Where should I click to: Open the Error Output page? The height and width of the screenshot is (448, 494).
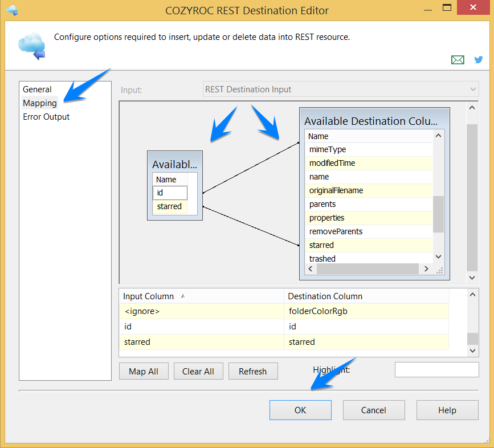click(46, 117)
